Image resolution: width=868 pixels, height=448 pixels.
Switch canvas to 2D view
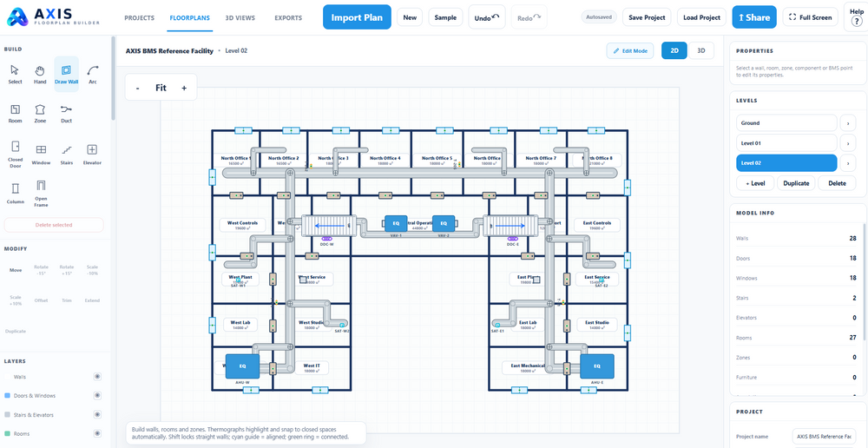tap(674, 50)
